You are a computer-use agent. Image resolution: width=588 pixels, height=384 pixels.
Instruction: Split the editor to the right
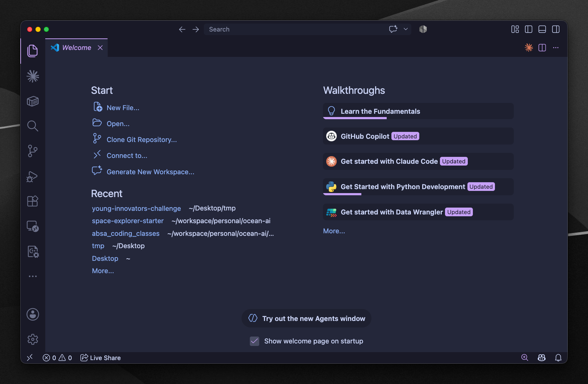click(x=542, y=47)
